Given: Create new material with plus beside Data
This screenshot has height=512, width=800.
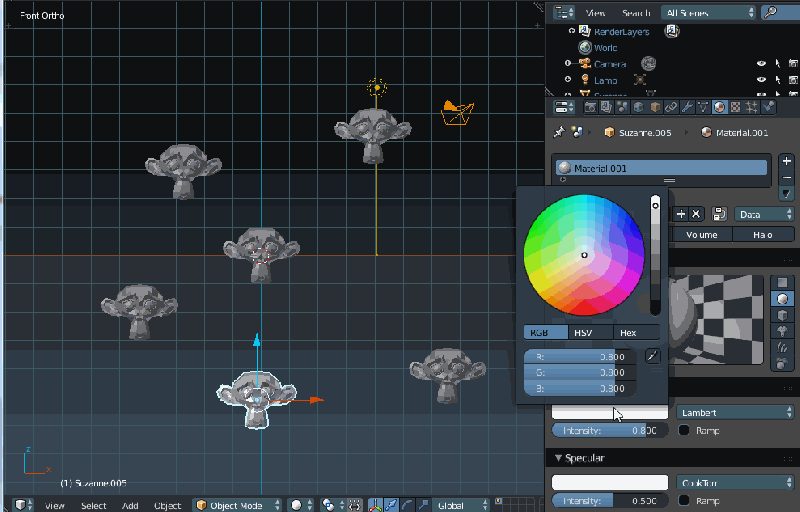Looking at the screenshot, I should [681, 214].
